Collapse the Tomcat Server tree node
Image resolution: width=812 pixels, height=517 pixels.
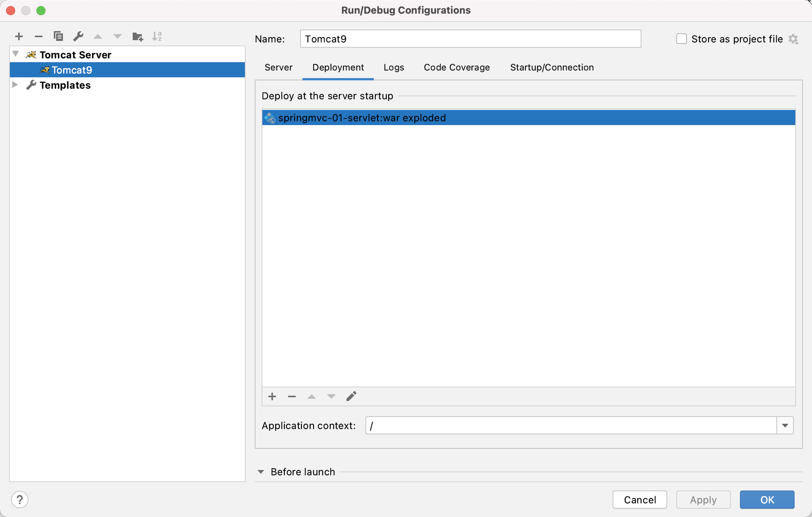tap(16, 54)
